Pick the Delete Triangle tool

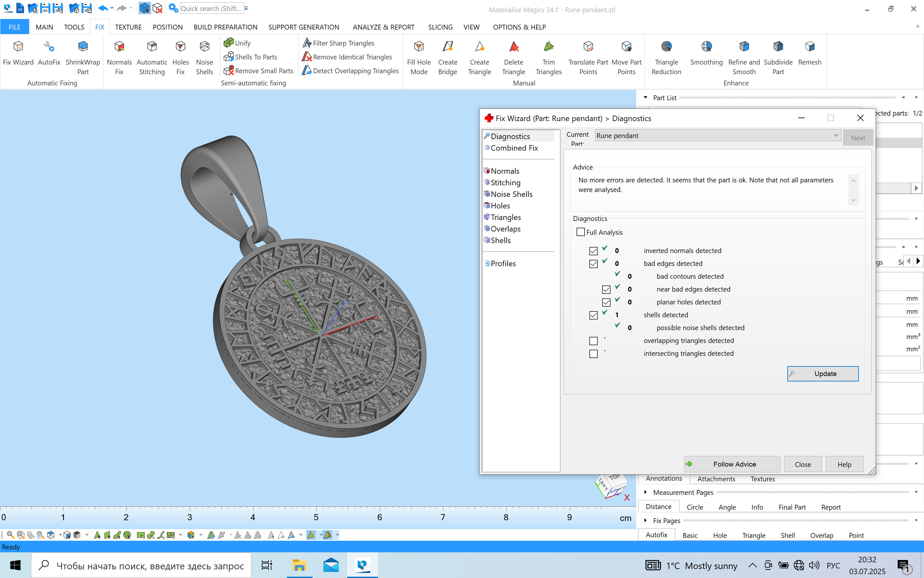pyautogui.click(x=514, y=58)
